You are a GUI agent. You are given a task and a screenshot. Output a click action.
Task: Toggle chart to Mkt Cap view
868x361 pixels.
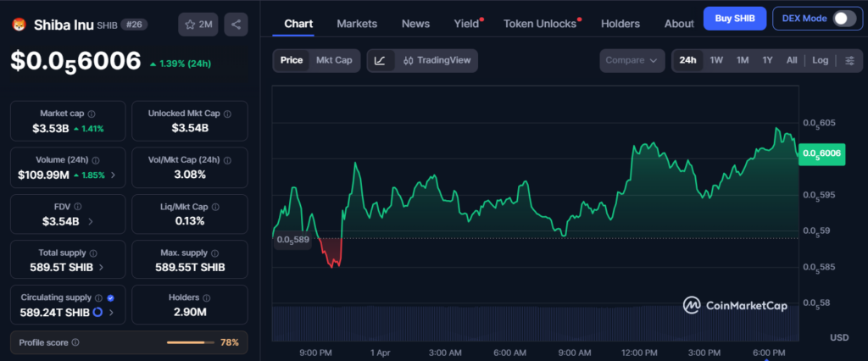click(334, 60)
